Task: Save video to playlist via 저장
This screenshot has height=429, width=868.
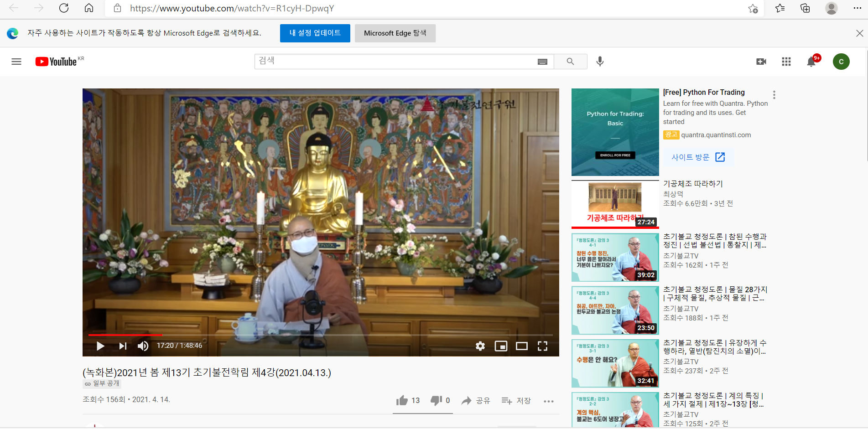Action: pyautogui.click(x=516, y=400)
